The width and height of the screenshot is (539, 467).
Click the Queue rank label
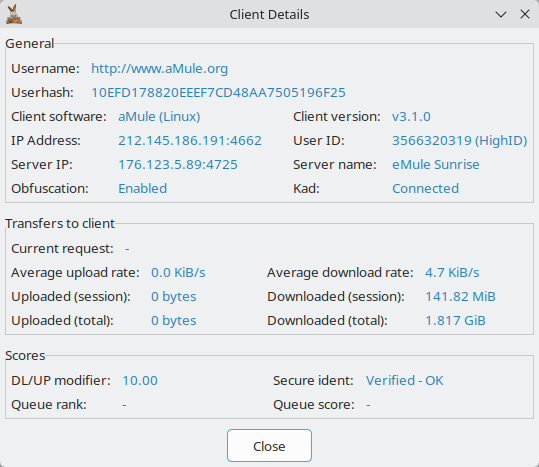[48, 404]
